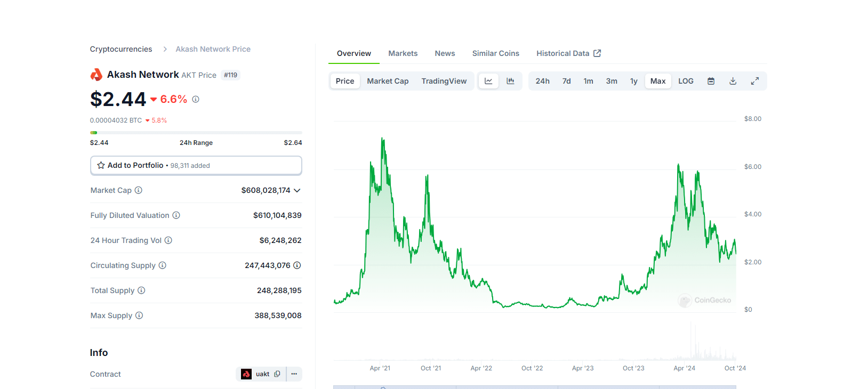Select the 24h chart range
Viewport: 868px width, 389px height.
543,81
